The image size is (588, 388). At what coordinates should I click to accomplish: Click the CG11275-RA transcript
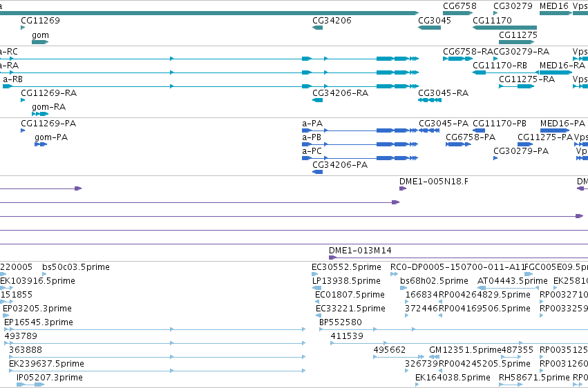(x=517, y=86)
